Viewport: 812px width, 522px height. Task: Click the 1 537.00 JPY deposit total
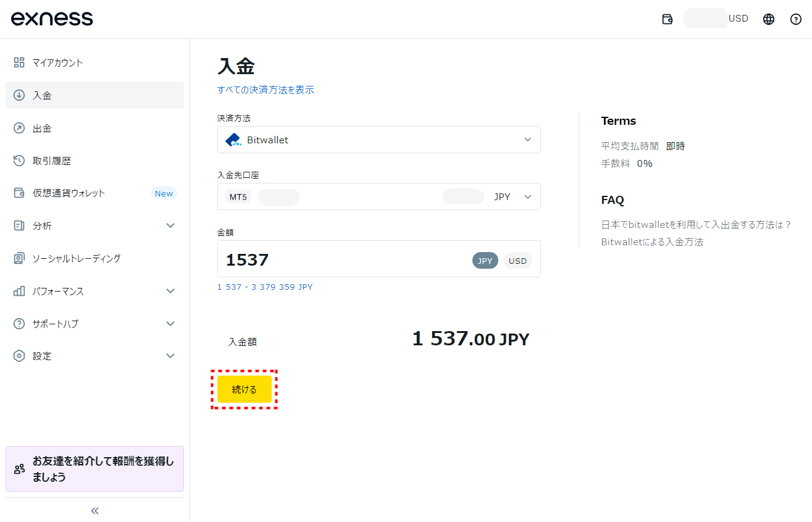point(471,339)
